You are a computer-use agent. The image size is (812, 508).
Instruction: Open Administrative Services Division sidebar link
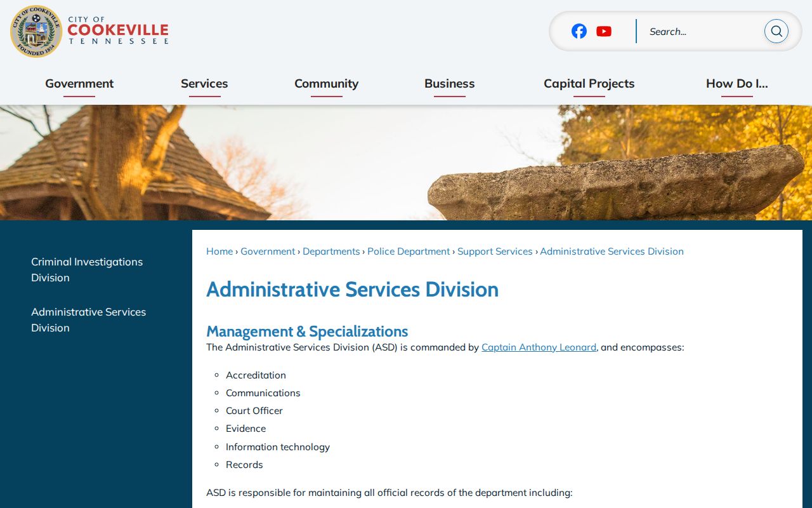click(88, 320)
